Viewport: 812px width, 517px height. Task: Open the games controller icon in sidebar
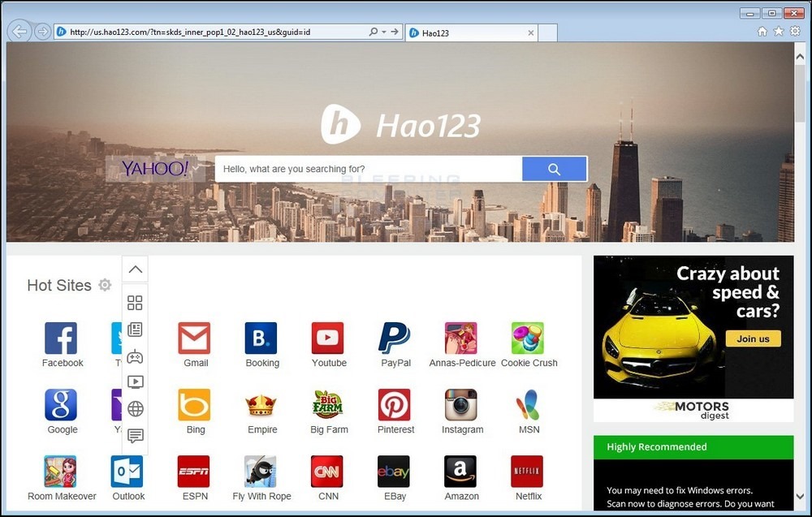click(x=135, y=356)
